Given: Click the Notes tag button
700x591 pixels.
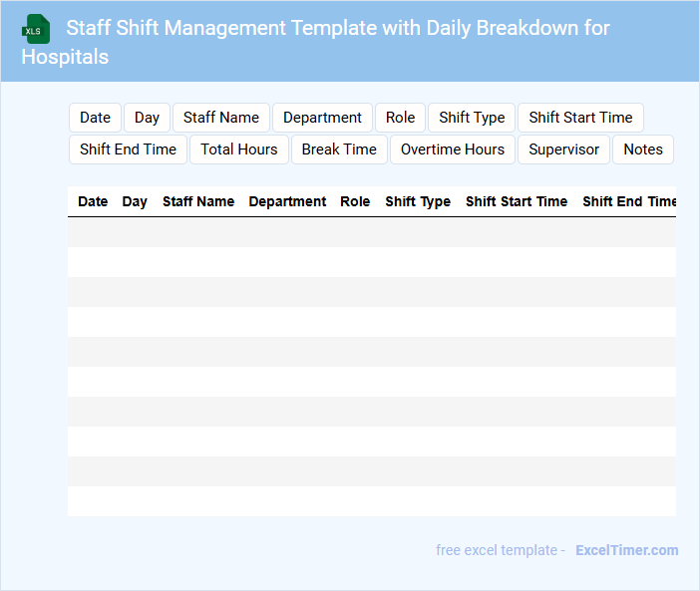Looking at the screenshot, I should [x=643, y=149].
